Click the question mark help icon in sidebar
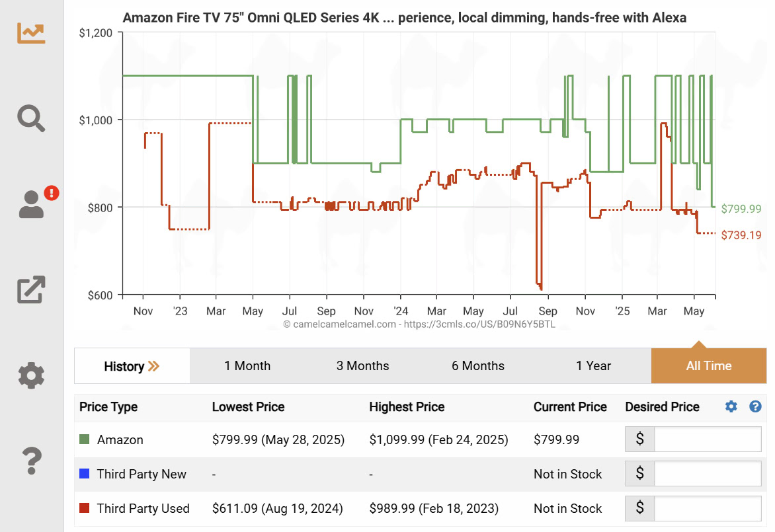The height and width of the screenshot is (532, 775). click(31, 461)
